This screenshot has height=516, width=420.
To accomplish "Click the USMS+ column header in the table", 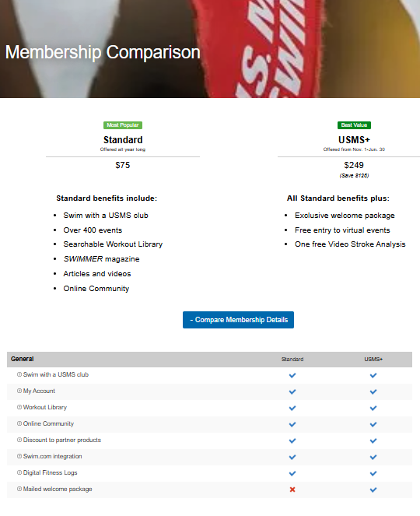I will pos(373,360).
